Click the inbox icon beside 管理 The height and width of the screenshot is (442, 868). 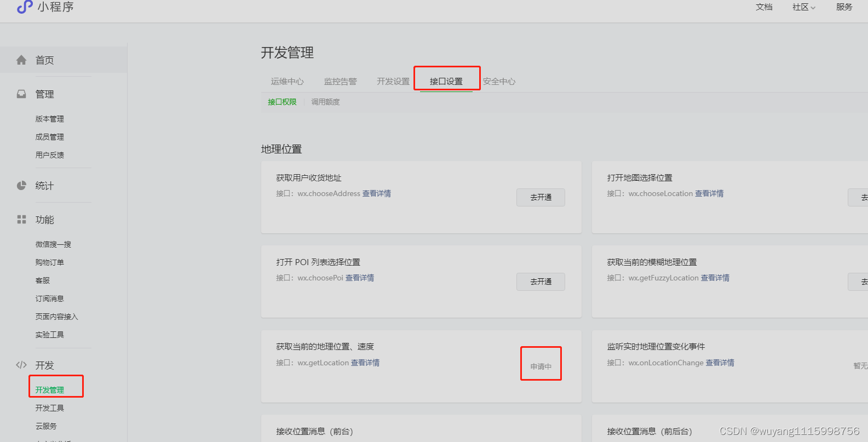(x=21, y=94)
